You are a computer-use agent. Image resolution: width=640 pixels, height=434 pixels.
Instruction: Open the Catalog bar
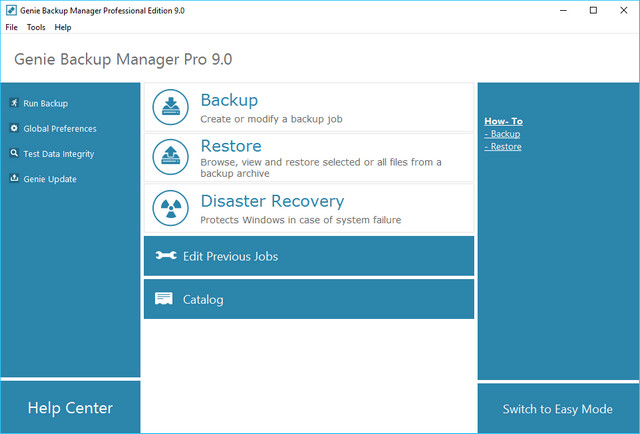308,299
